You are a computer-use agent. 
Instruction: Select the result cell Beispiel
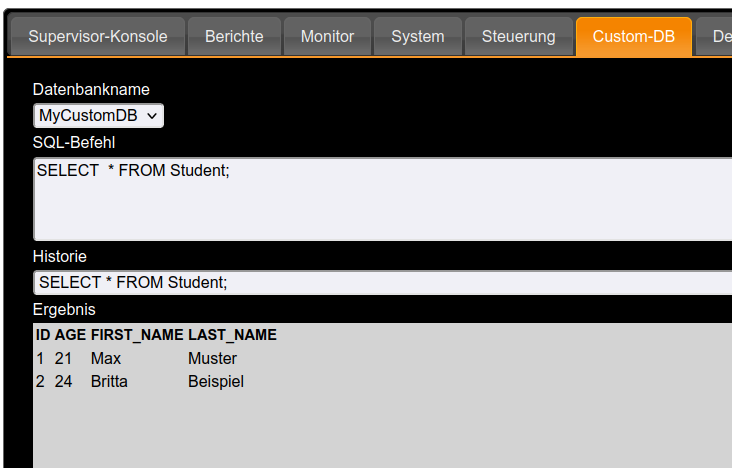coord(216,382)
